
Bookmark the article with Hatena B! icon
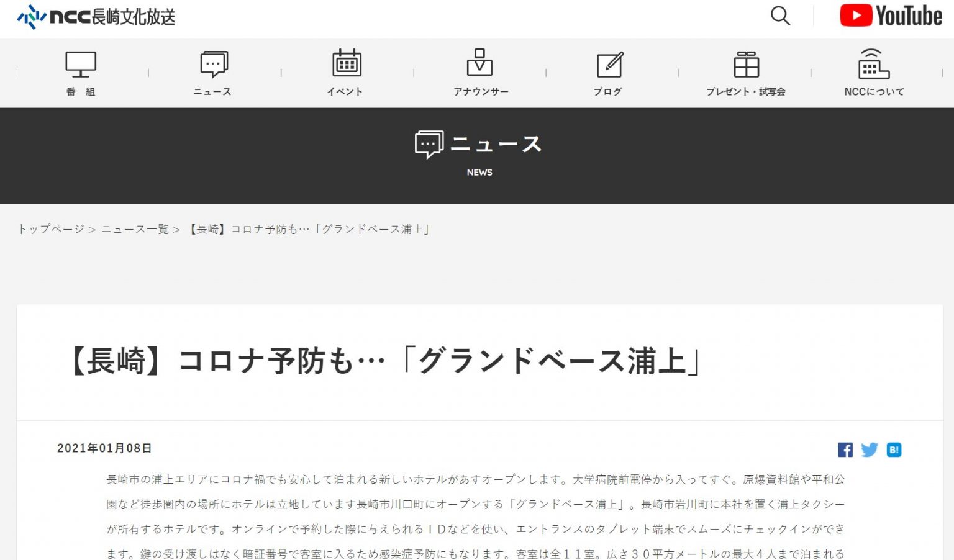point(894,449)
